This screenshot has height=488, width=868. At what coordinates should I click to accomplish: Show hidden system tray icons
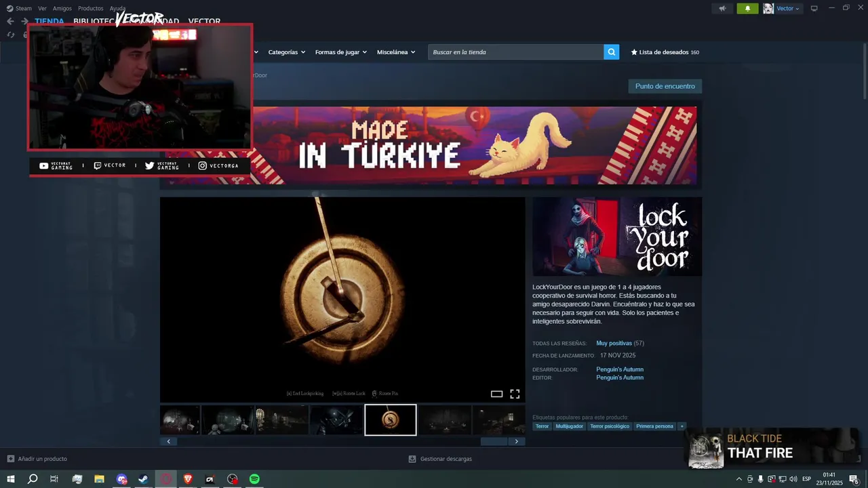click(738, 479)
